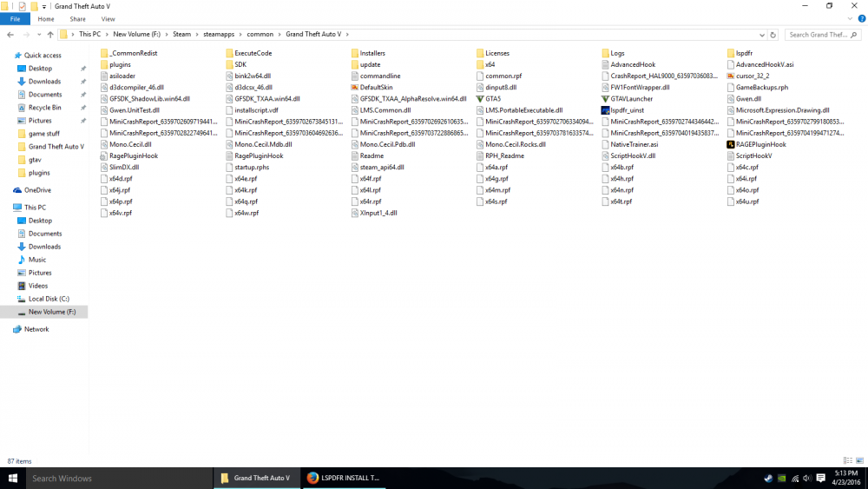The image size is (868, 489).
Task: Select the installscript.vdf file
Action: point(252,110)
